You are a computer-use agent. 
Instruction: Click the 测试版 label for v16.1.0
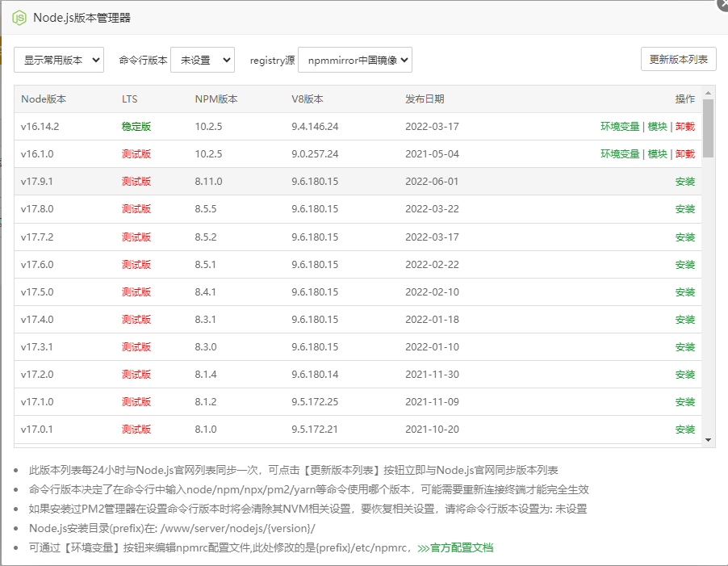[x=136, y=153]
